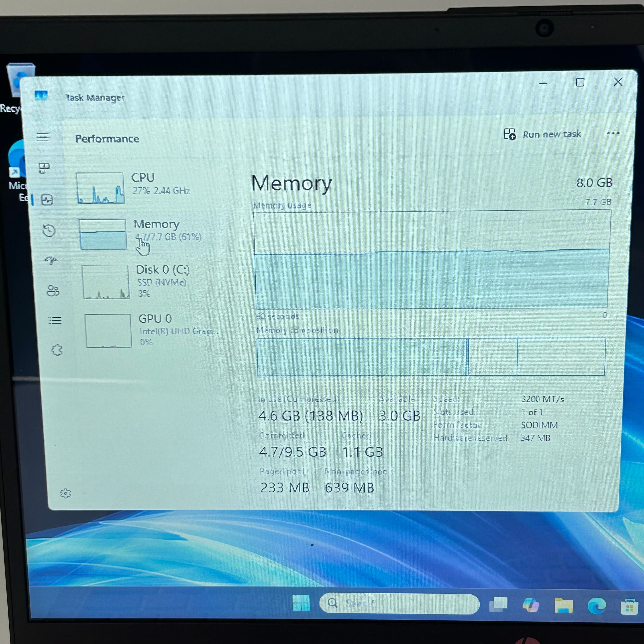The width and height of the screenshot is (644, 644).
Task: Click the 8.0 GB total memory value
Action: (x=594, y=183)
